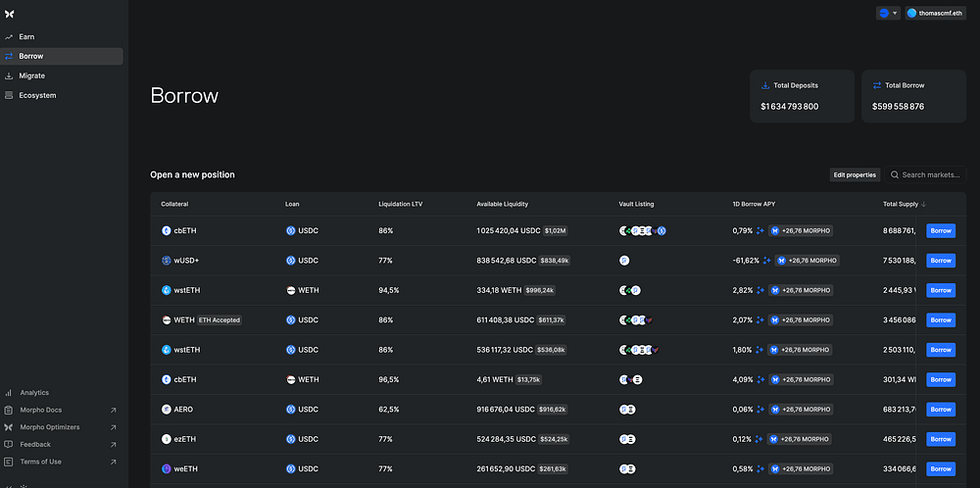This screenshot has width=980, height=488.
Task: Click vault listing icons in AERO row
Action: (627, 410)
